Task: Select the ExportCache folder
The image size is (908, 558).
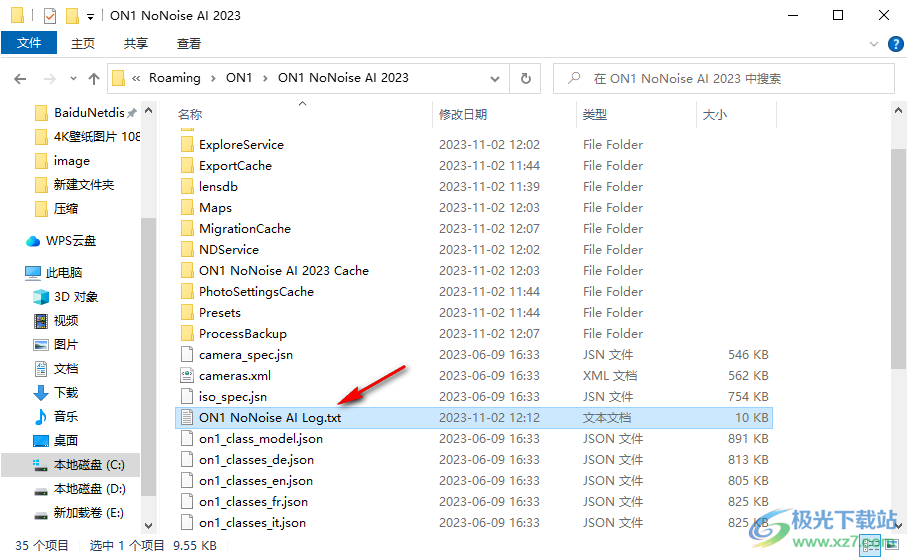Action: [235, 166]
